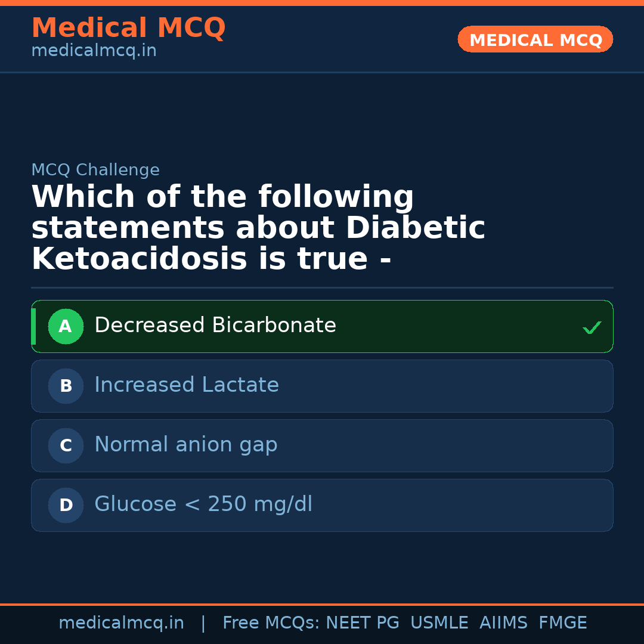The height and width of the screenshot is (644, 644).
Task: Click the green accent bar of option A
Action: pos(33,326)
